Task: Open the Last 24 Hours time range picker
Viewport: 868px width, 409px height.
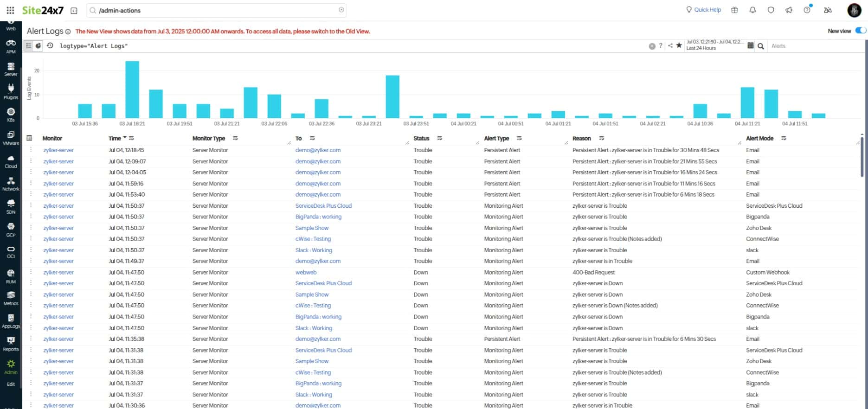Action: click(x=715, y=45)
